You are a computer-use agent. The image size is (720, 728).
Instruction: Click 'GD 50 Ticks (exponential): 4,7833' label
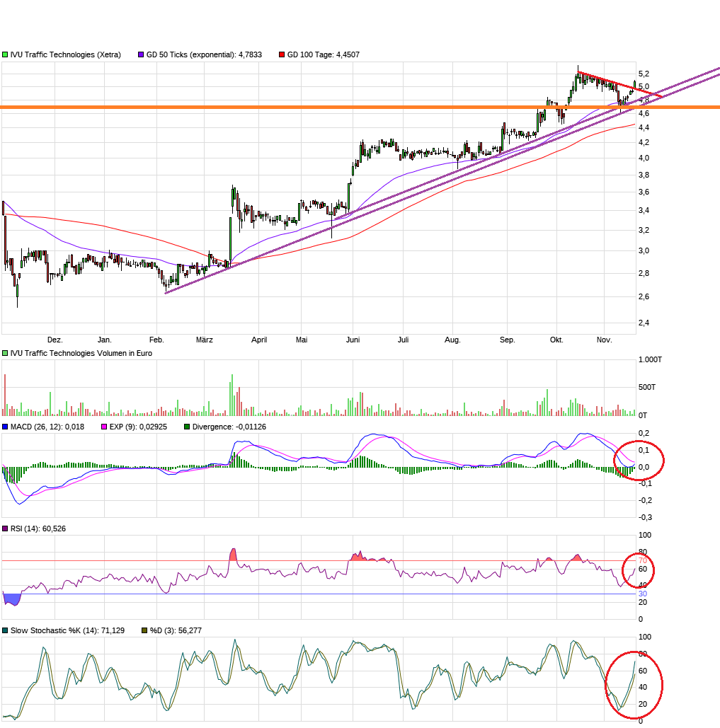pyautogui.click(x=204, y=54)
